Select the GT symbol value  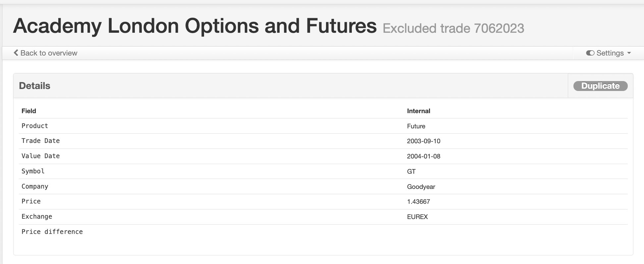tap(411, 171)
